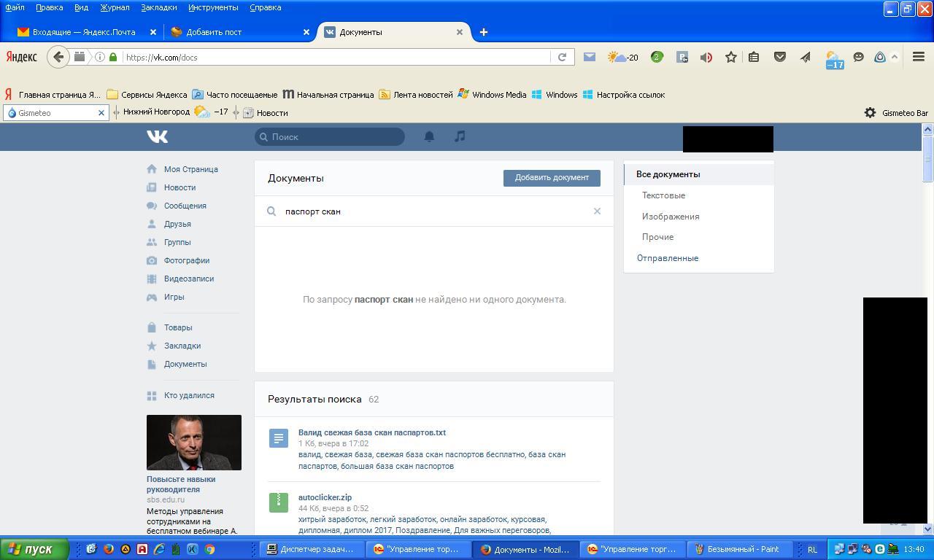Filter documents by Прочие
The width and height of the screenshot is (934, 560).
coord(657,237)
